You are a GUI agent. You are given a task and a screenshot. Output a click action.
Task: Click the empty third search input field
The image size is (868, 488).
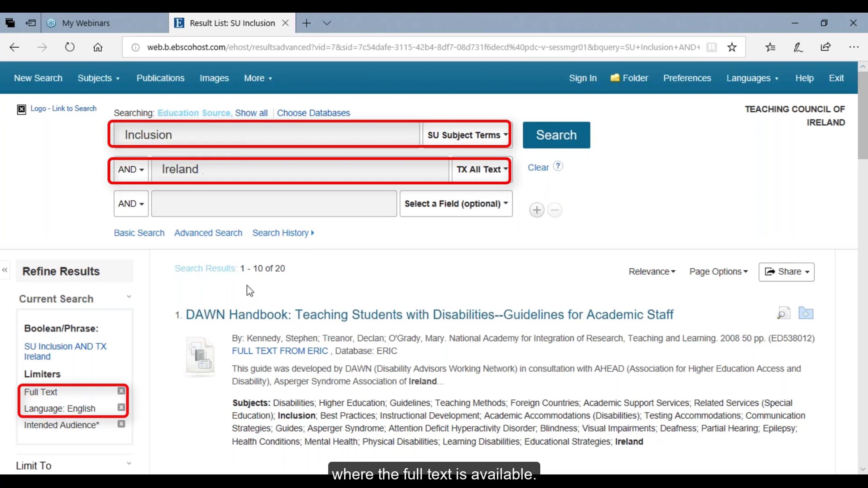(x=274, y=204)
